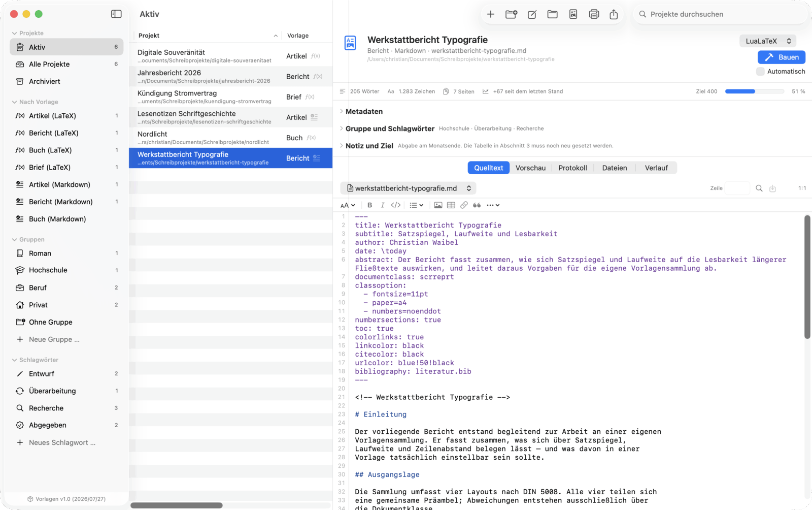Screen dimensions: 812x510
Task: Select the Lesenotizen Schriftgeschichte project row
Action: [x=231, y=117]
